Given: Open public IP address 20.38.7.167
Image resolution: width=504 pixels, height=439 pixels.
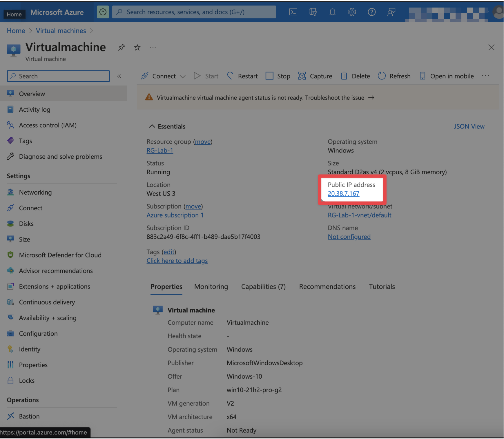Looking at the screenshot, I should 343,193.
